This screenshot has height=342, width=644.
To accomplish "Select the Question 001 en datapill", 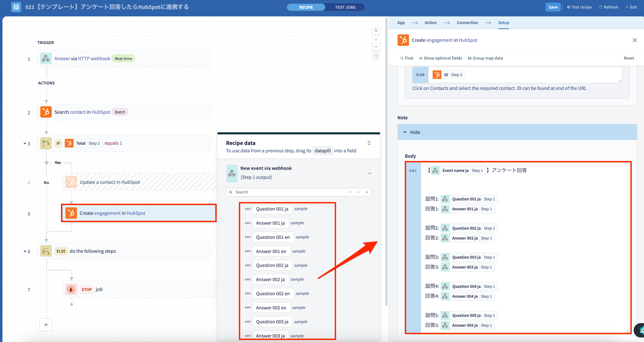I will (x=273, y=237).
